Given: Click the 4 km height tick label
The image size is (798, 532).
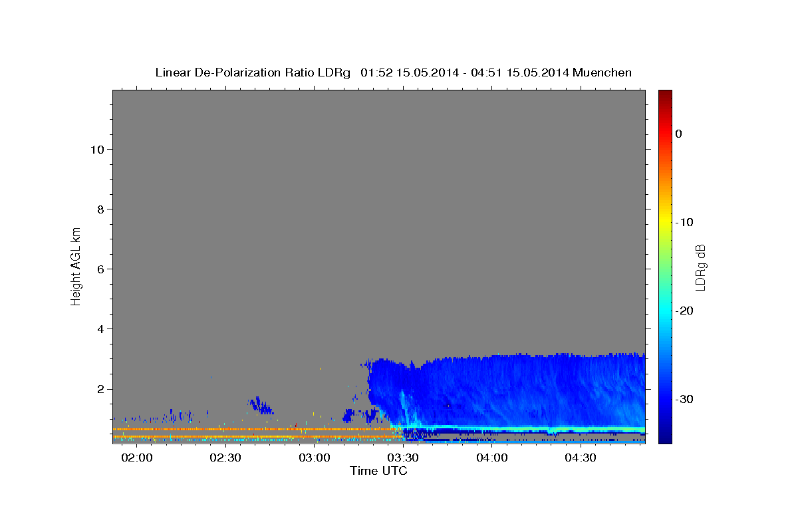Looking at the screenshot, I should tap(100, 329).
